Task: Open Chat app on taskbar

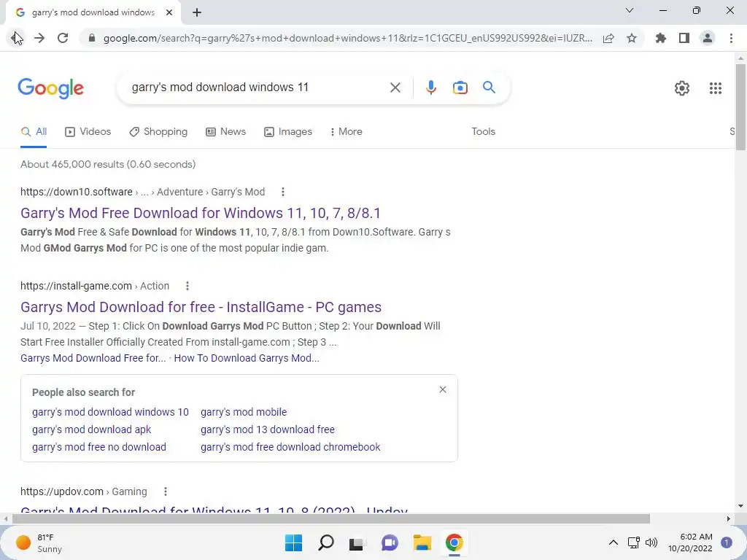Action: [x=390, y=542]
